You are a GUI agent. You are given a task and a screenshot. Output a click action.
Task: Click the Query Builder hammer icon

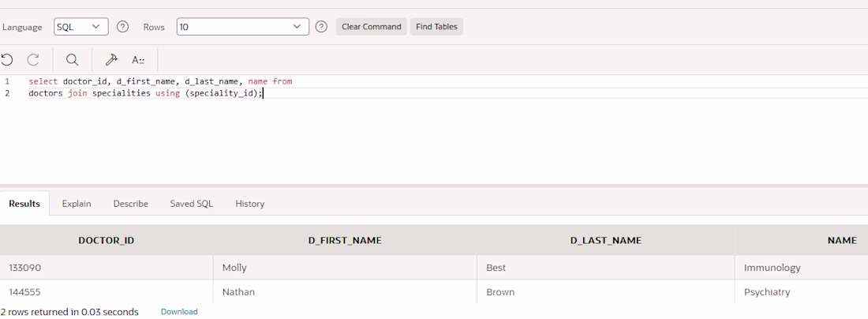[x=111, y=60]
